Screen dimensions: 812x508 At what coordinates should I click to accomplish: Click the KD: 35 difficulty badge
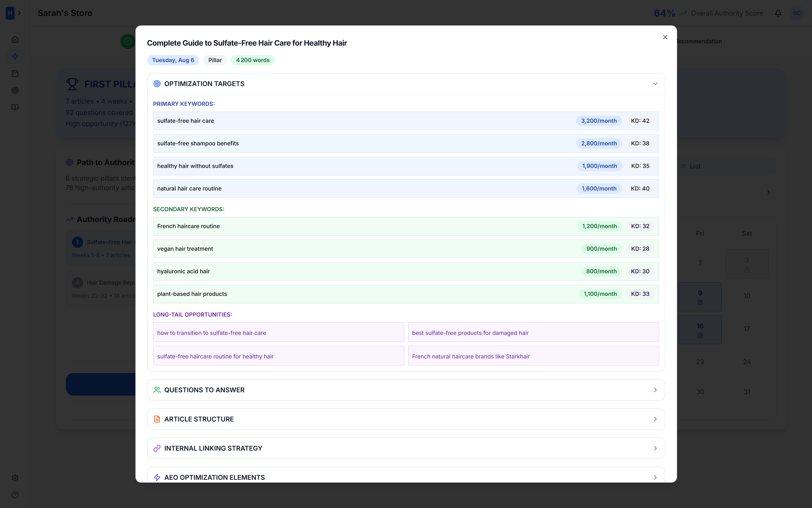tap(640, 166)
